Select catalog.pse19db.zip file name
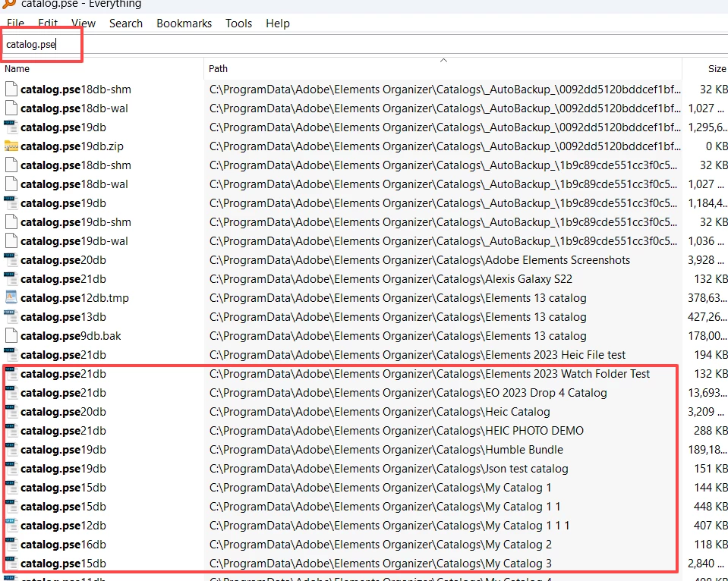Screen dimensions: 728x581 72,146
